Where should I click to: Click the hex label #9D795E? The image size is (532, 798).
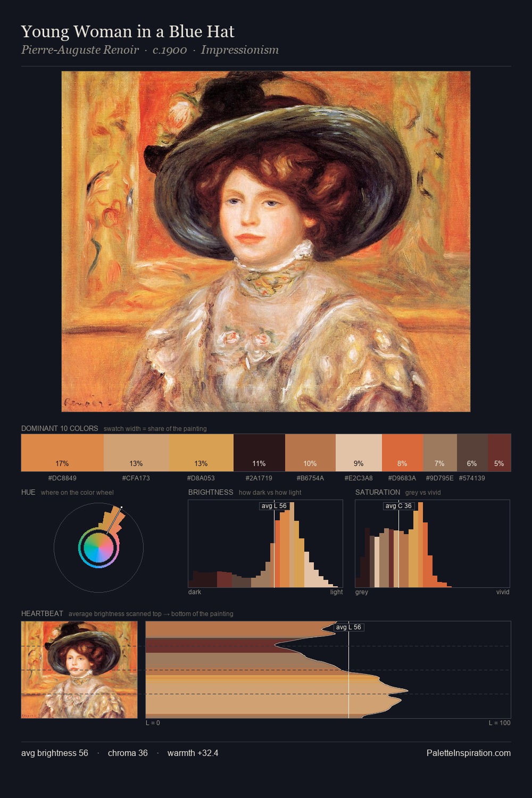point(440,478)
